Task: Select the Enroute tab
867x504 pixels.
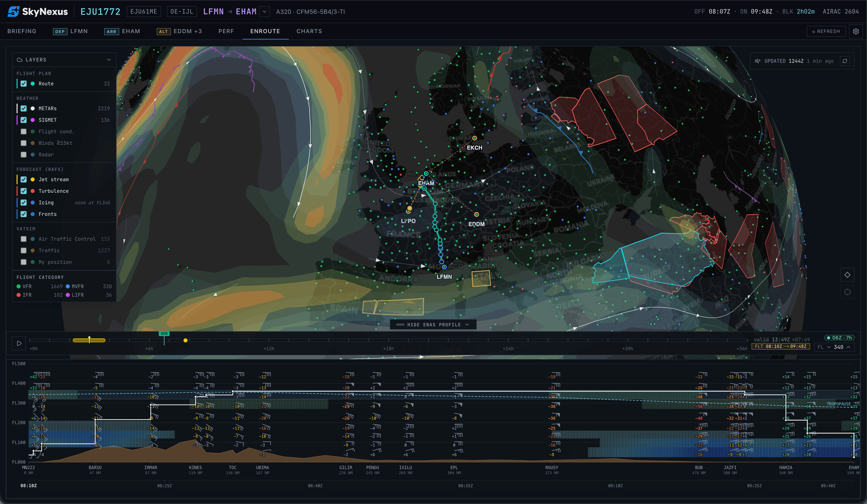Action: click(x=265, y=31)
